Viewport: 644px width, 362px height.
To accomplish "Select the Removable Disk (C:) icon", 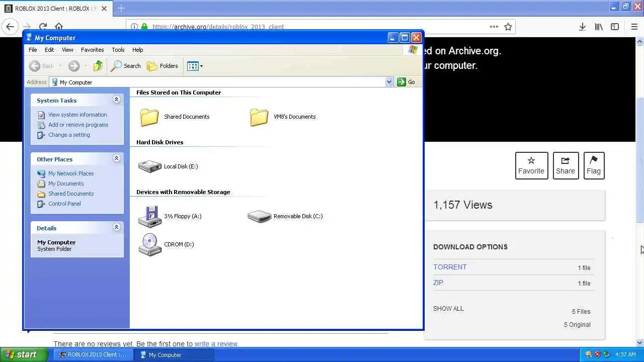I will click(259, 216).
